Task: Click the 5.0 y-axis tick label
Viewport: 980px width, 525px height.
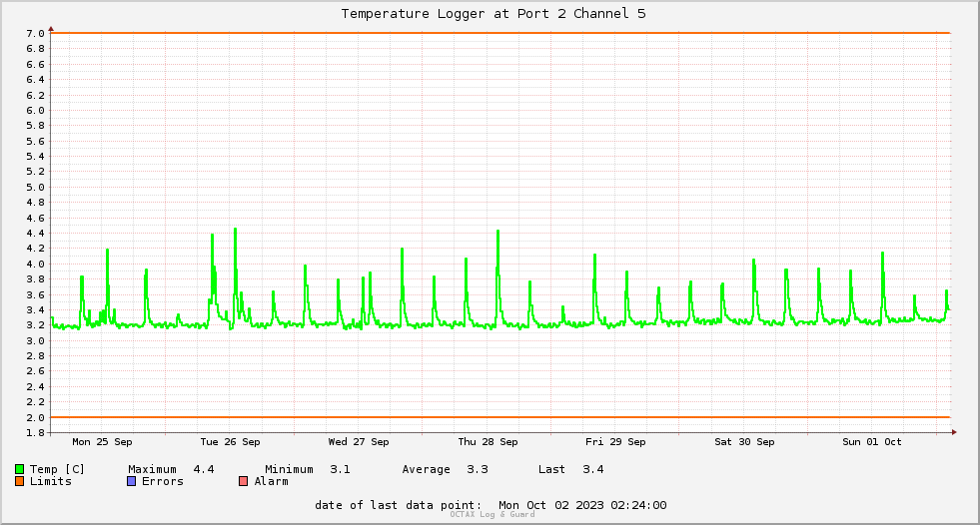Action: point(36,187)
